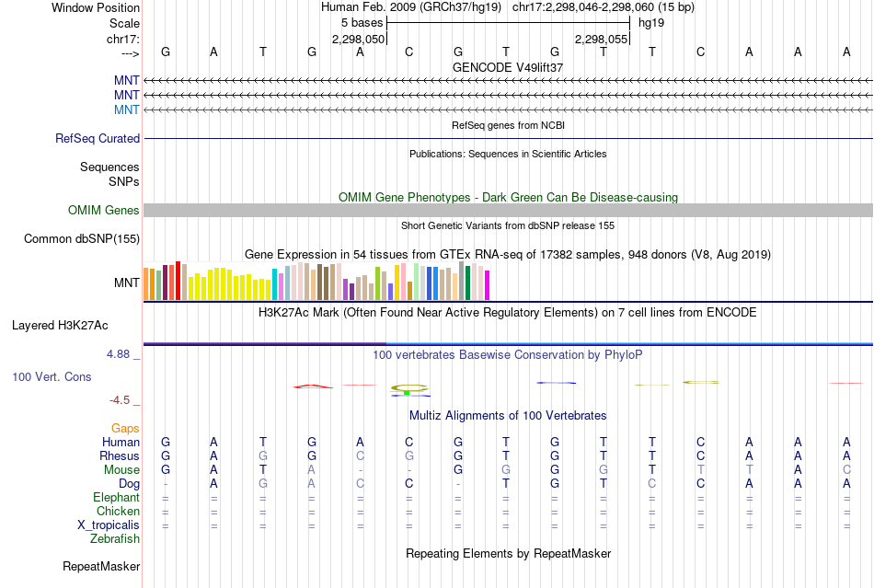Click the magenta bar in GTEx chart
Image resolution: width=874 pixels, height=588 pixels.
(x=488, y=285)
